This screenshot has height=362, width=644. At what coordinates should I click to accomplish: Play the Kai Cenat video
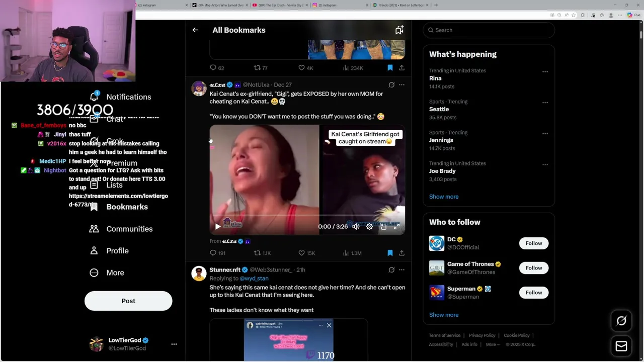tap(217, 227)
